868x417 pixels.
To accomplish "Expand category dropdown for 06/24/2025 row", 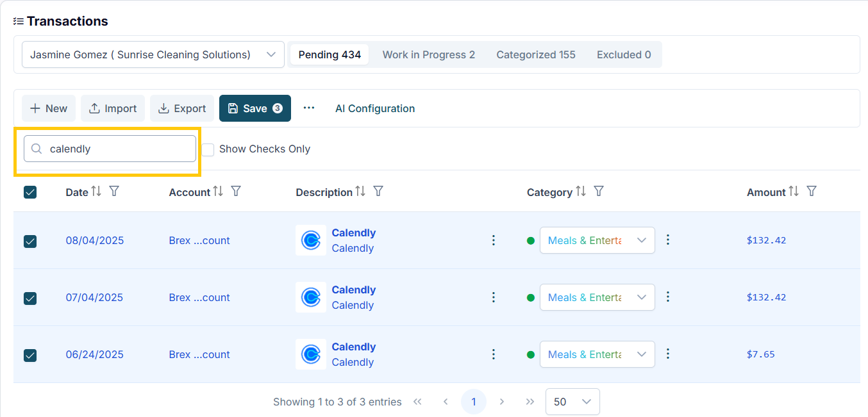I will 597,354.
